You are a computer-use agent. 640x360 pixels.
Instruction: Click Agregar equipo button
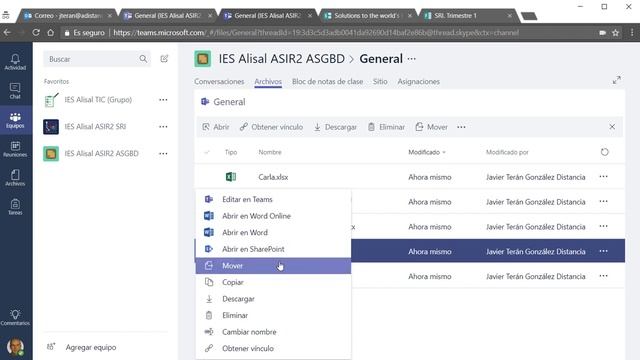[82, 347]
